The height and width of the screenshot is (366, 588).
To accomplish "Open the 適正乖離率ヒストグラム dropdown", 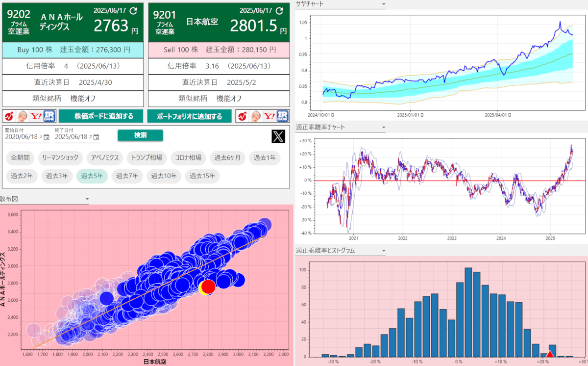I will (341, 250).
